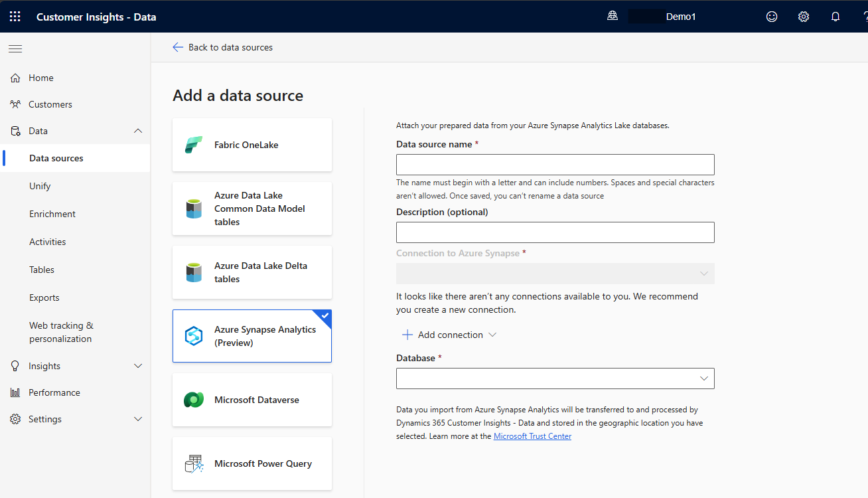Image resolution: width=868 pixels, height=498 pixels.
Task: Click the Fabric OneLake logo icon
Action: [x=194, y=145]
